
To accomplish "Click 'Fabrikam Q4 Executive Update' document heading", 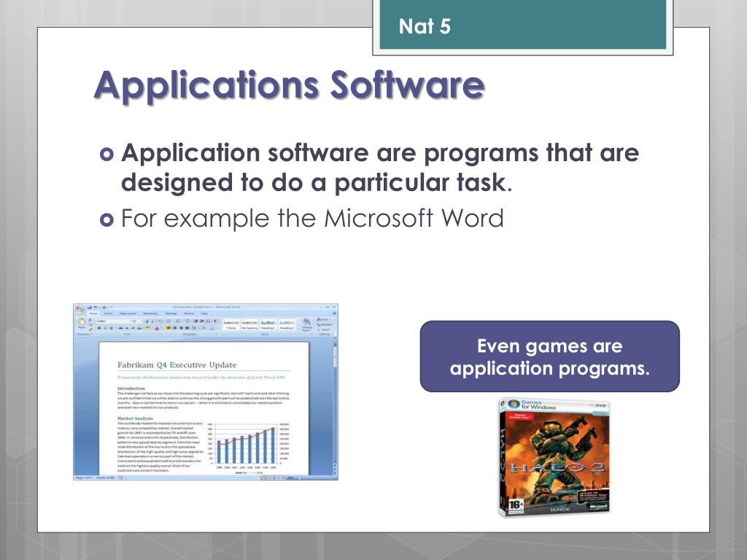I will click(x=177, y=365).
